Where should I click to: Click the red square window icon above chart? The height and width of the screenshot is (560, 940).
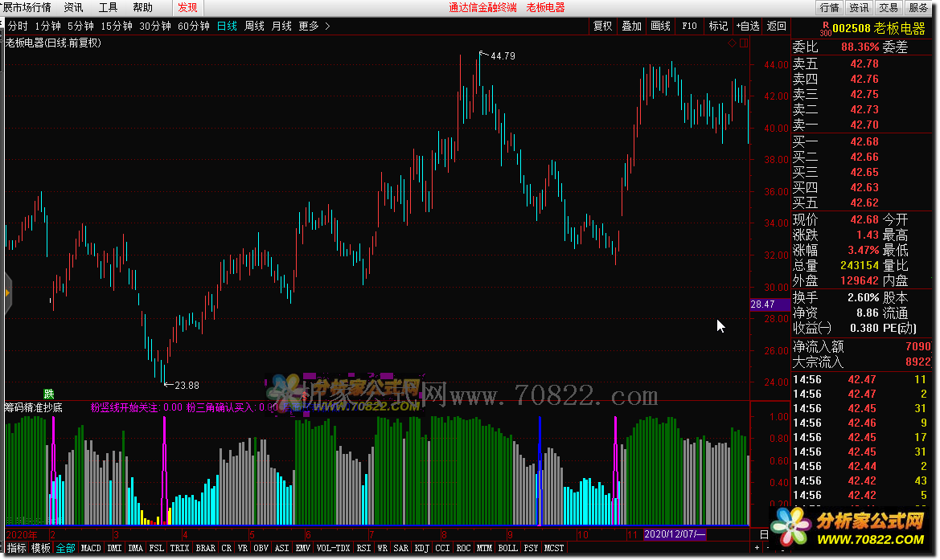[743, 43]
